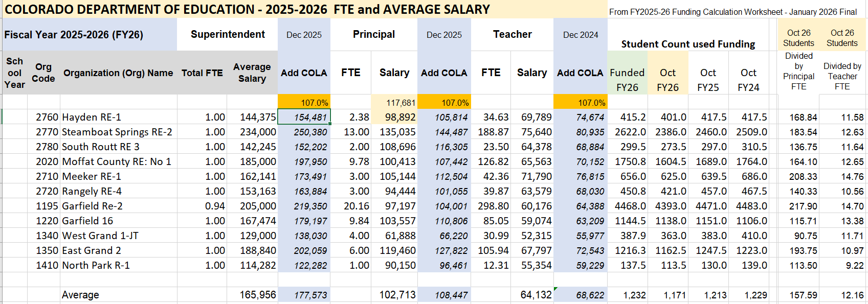Select West Grand principal salary 61,888
Screen dimensions: 868x304
[x=394, y=236]
